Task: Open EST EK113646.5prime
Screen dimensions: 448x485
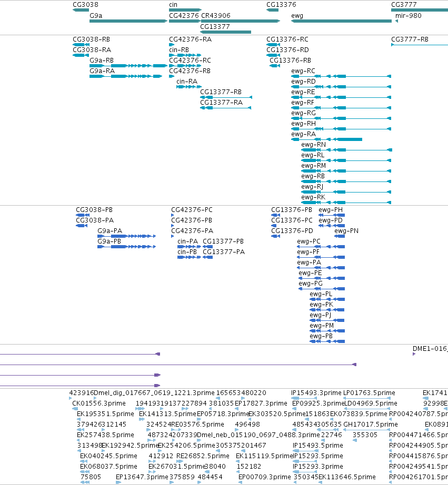Action: (347, 477)
